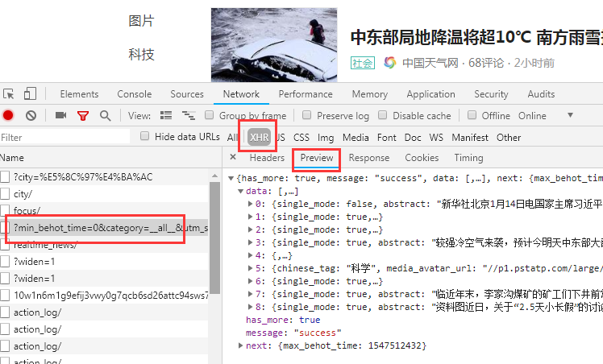The height and width of the screenshot is (364, 603).
Task: Click the 社会 category tag
Action: [362, 63]
